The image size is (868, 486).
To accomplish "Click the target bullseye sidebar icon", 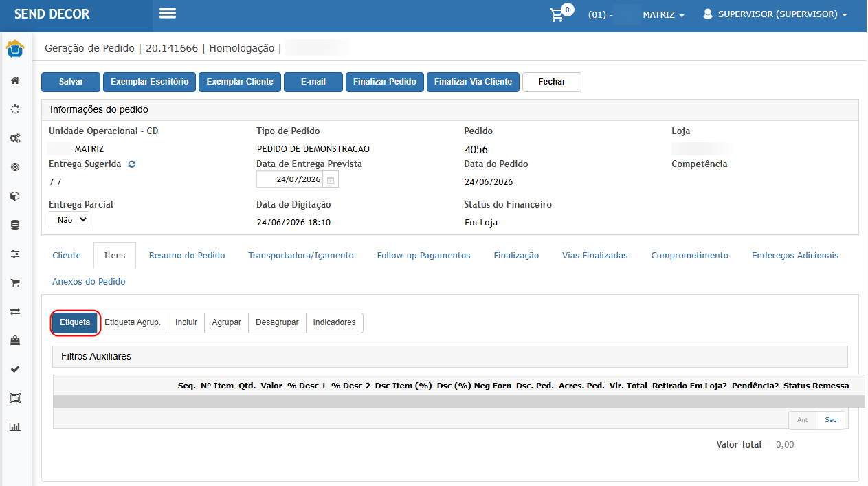I will click(15, 167).
